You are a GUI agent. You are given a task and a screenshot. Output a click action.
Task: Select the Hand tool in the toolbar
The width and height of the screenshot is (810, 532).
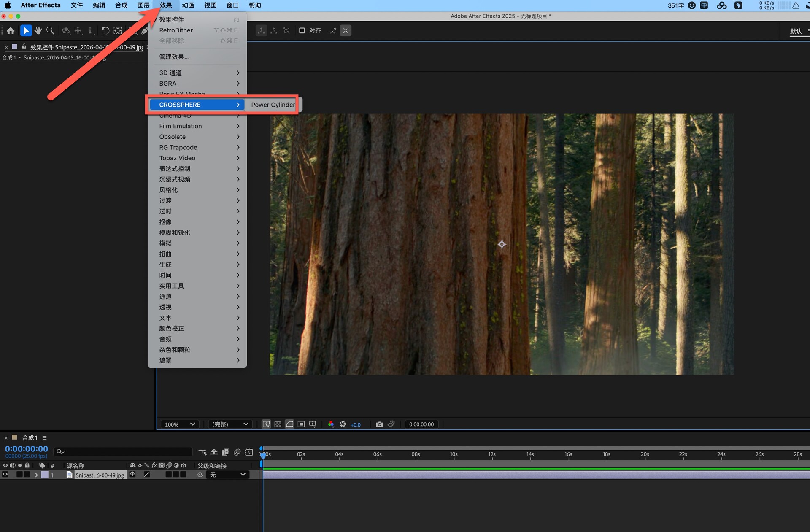[38, 30]
